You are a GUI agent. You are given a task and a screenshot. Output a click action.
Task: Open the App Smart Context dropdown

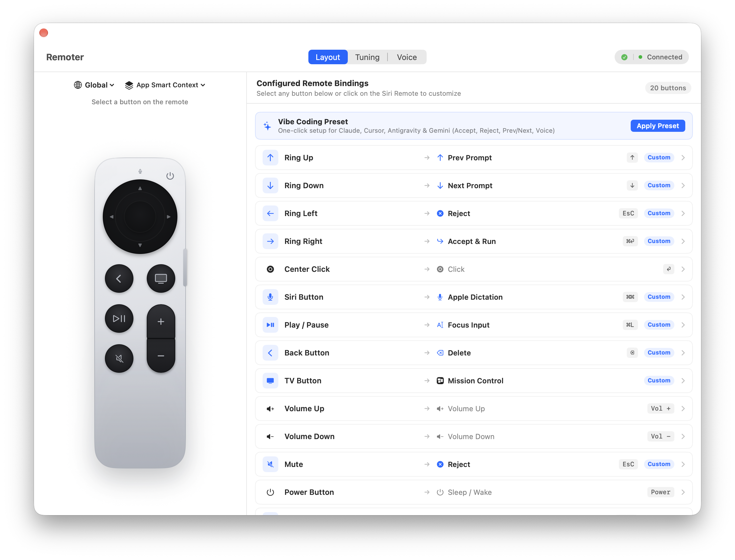pos(165,85)
